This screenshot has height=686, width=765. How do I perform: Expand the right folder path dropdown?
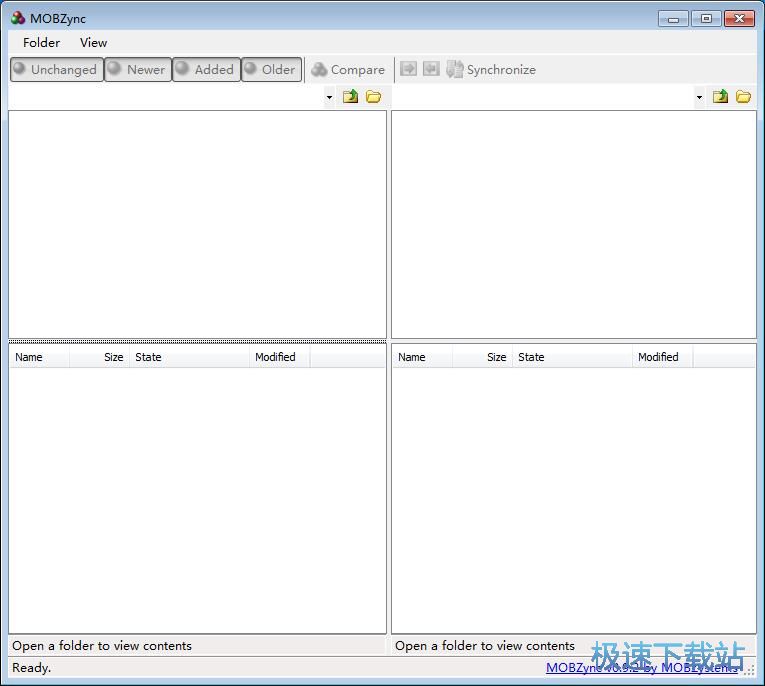(x=699, y=97)
